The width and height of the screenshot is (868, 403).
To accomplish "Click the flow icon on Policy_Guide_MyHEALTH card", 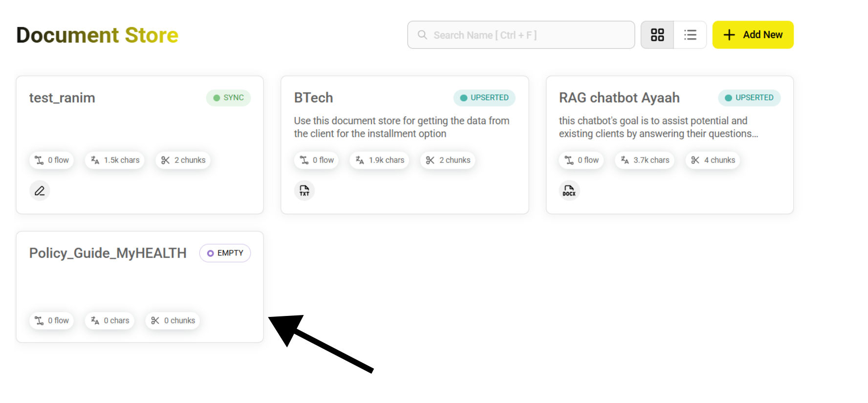I will click(39, 321).
